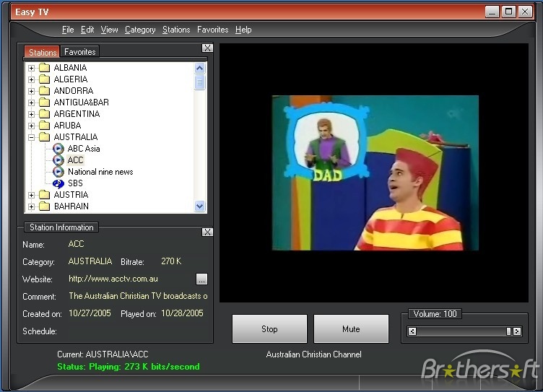Expand the ANDORRA category
This screenshot has width=543, height=392.
click(x=32, y=91)
